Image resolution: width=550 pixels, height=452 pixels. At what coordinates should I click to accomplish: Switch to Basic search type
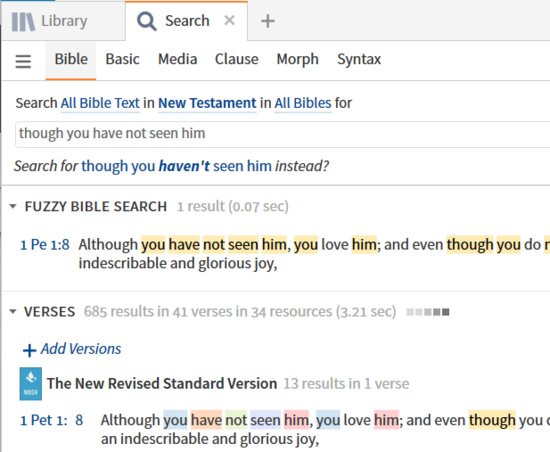pyautogui.click(x=122, y=59)
